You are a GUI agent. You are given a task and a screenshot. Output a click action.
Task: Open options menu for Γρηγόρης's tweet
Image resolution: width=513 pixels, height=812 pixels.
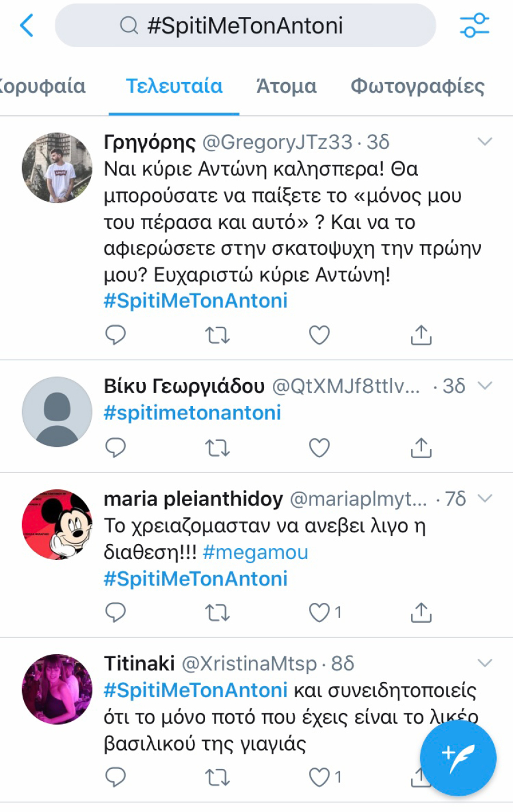pos(484,141)
